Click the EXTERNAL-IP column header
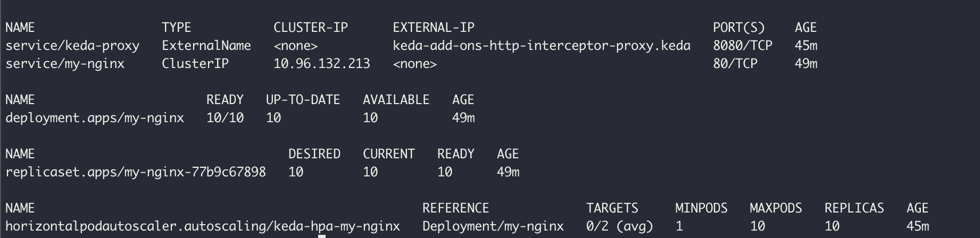Image resolution: width=980 pixels, height=238 pixels. (x=434, y=28)
